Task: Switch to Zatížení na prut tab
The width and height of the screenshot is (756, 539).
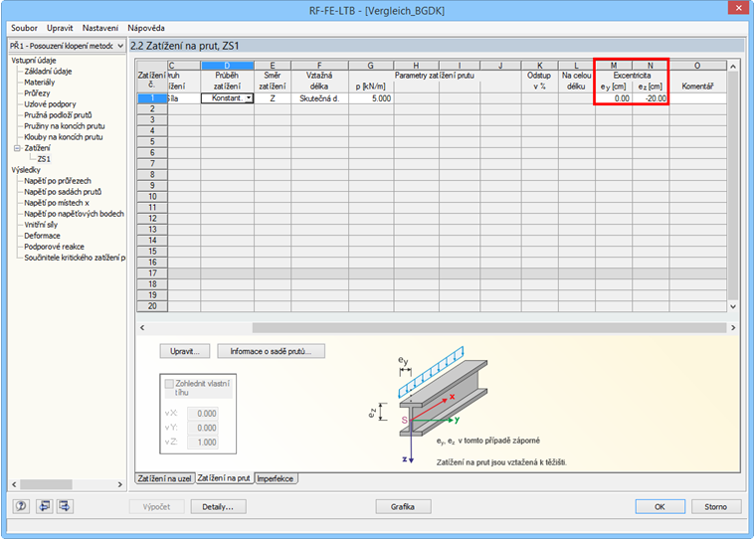Action: 224,478
